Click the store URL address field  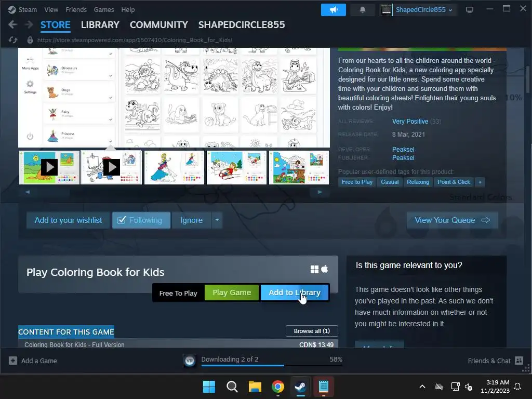135,40
